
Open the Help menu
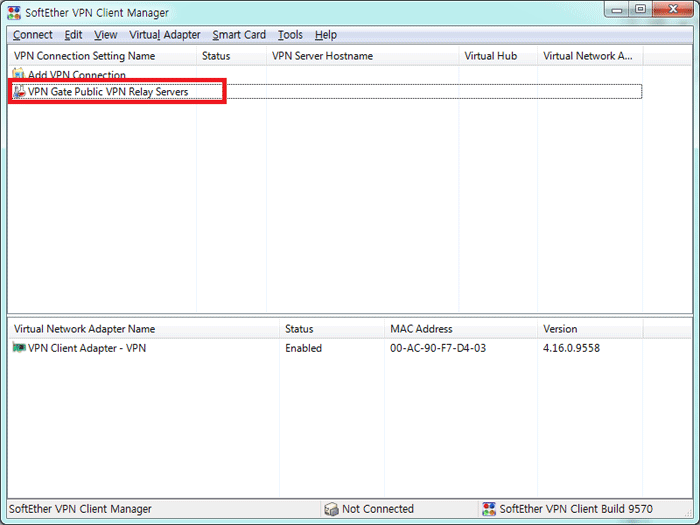tap(326, 35)
